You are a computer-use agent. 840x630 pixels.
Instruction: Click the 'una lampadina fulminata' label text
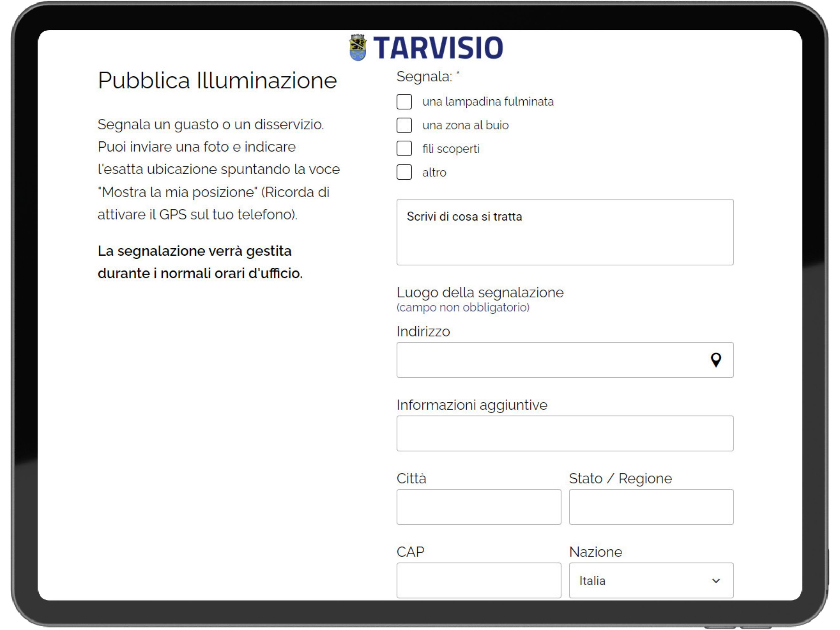tap(488, 102)
